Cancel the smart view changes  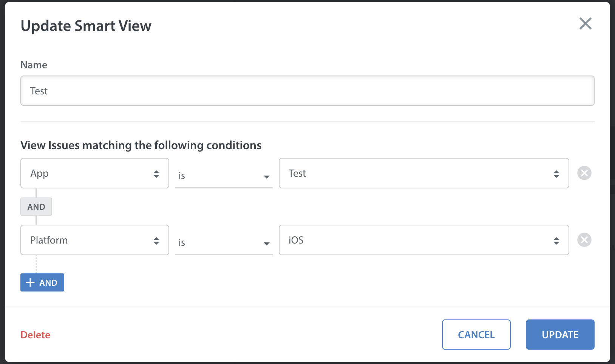point(476,335)
